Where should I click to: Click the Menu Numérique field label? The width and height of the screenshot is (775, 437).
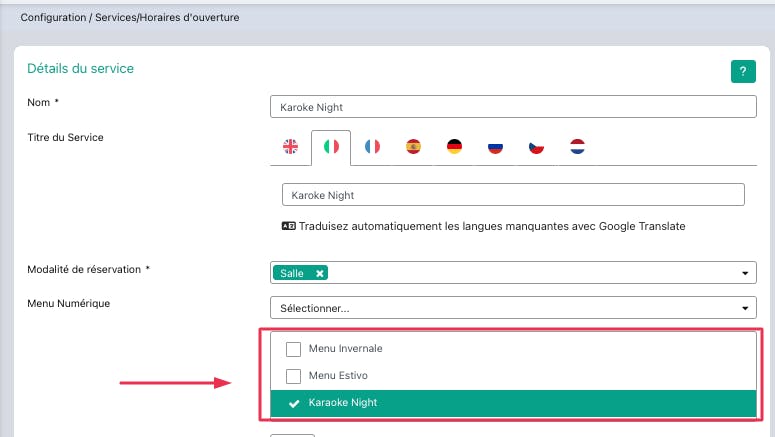[x=69, y=304]
